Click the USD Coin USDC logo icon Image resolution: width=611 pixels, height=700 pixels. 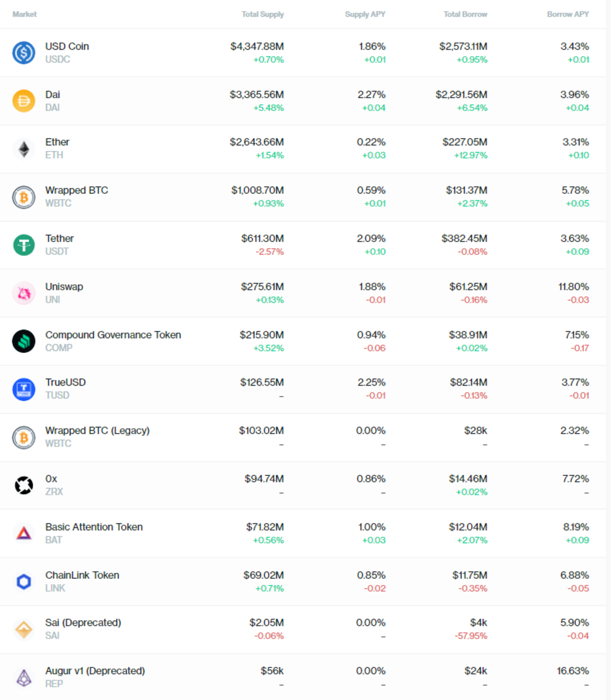[24, 52]
